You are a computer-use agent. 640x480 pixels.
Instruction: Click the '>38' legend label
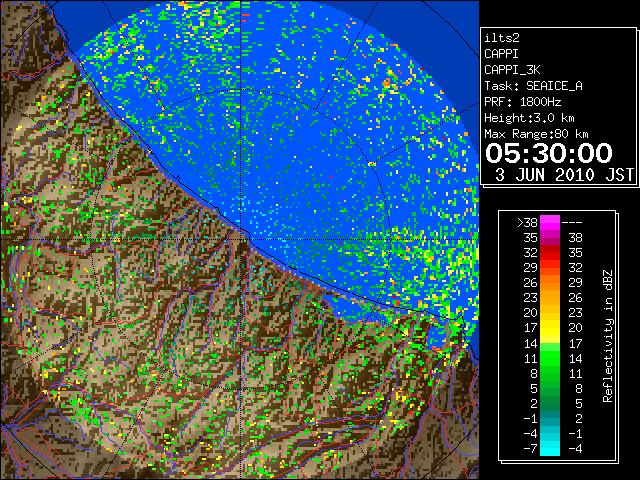527,223
